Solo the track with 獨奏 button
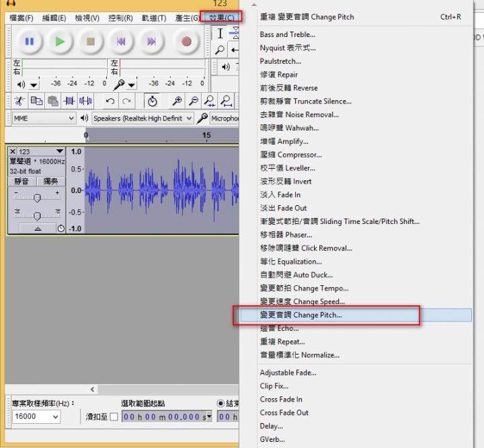Screen dimensions: 484x448 (50, 181)
